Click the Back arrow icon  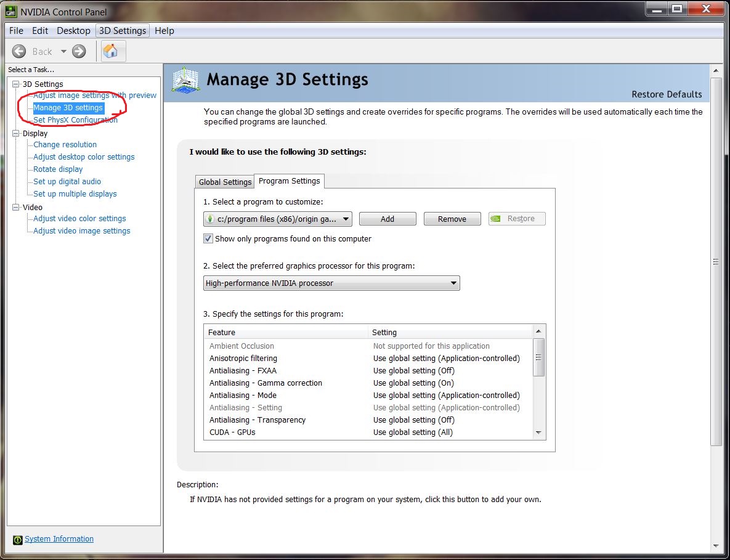(19, 51)
